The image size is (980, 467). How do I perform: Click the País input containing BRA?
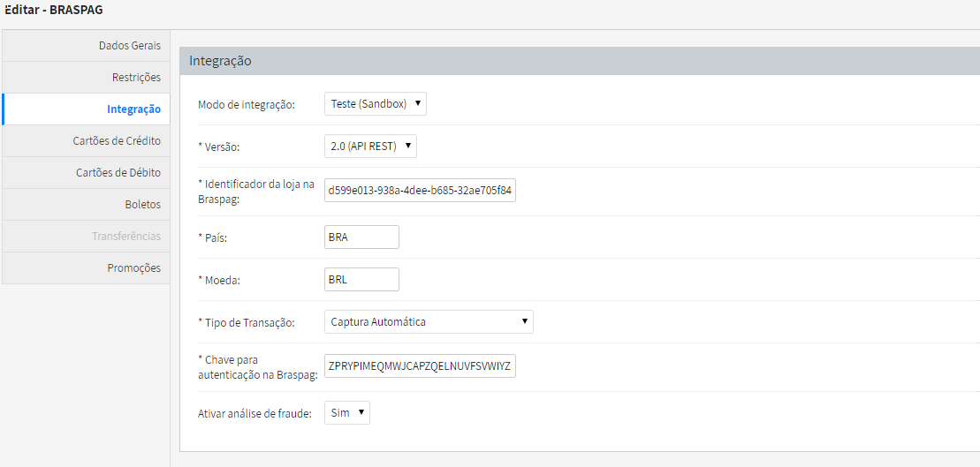361,237
